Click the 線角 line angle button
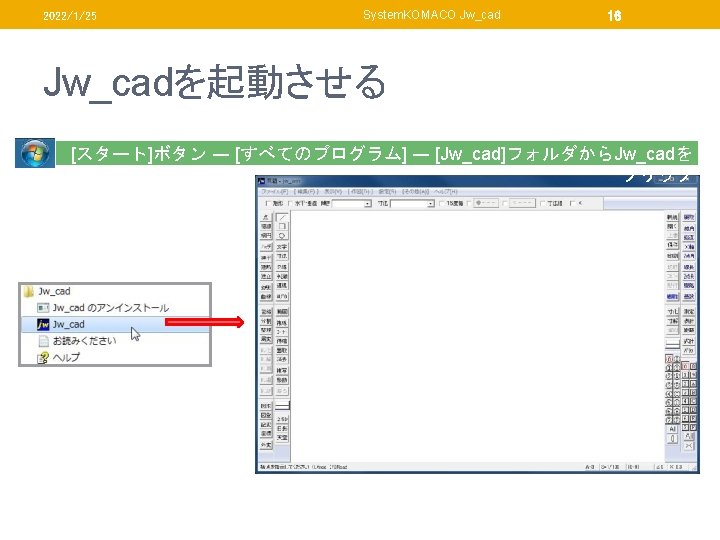 (689, 228)
